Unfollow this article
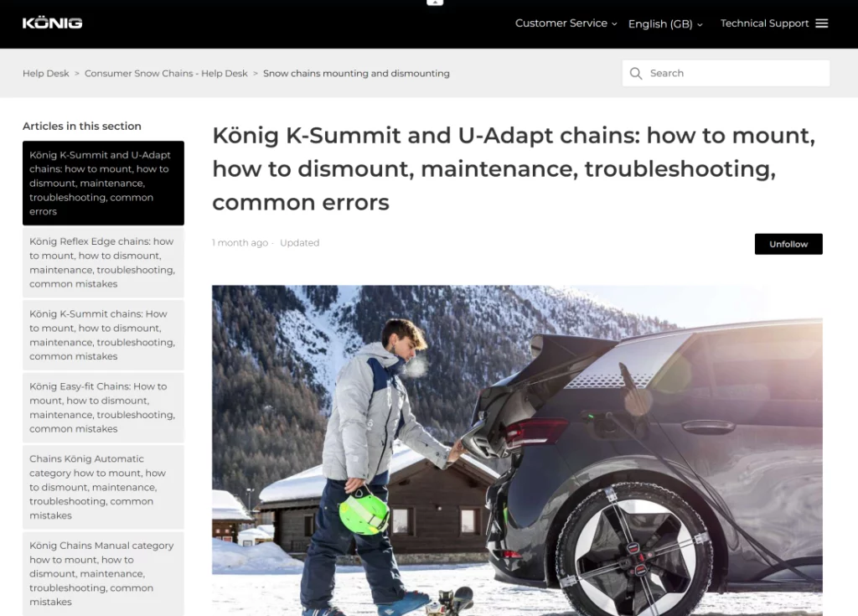This screenshot has height=616, width=858. [788, 244]
